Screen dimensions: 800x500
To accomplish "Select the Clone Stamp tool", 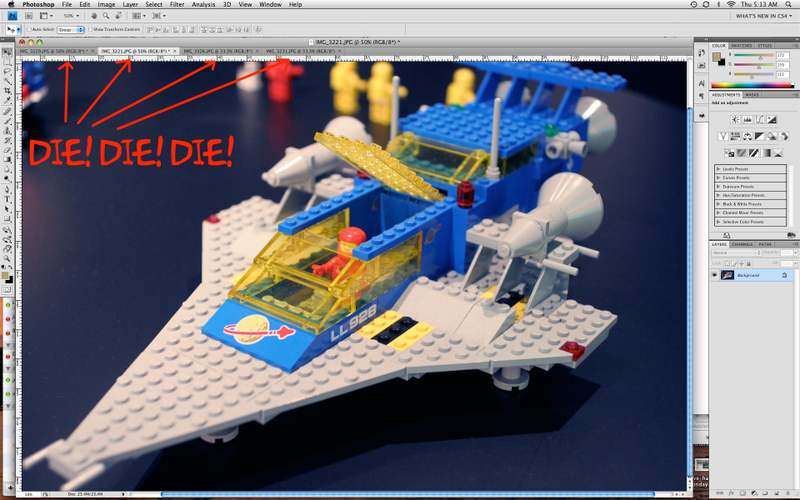I will [x=7, y=131].
